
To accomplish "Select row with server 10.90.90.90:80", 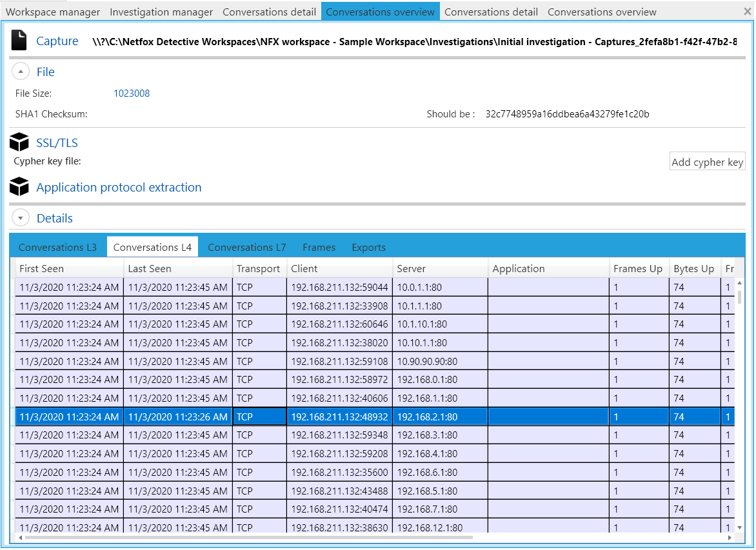I will [x=427, y=362].
